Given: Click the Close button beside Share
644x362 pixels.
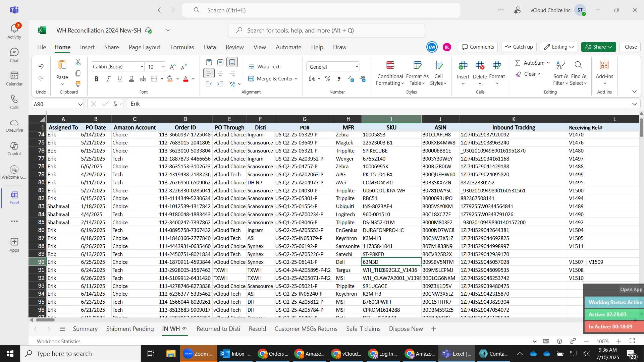Looking at the screenshot, I should pos(631,47).
